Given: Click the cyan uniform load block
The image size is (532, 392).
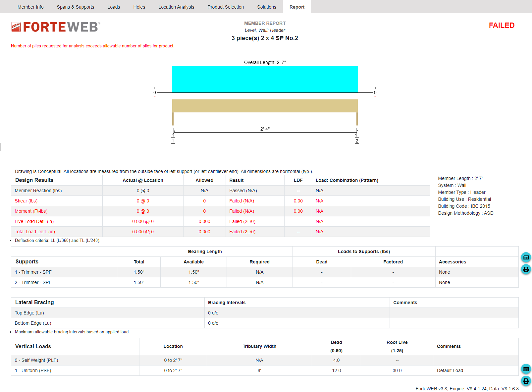Looking at the screenshot, I should [265, 79].
